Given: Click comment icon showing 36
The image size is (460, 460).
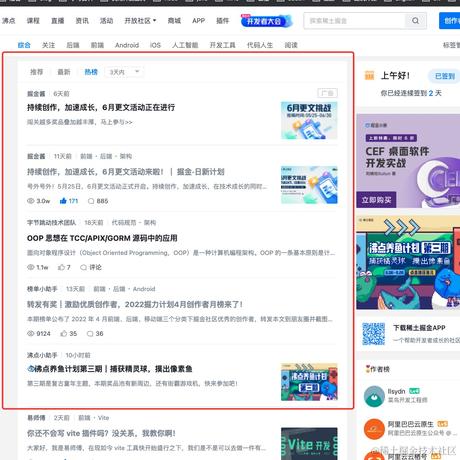Looking at the screenshot, I should point(90,334).
